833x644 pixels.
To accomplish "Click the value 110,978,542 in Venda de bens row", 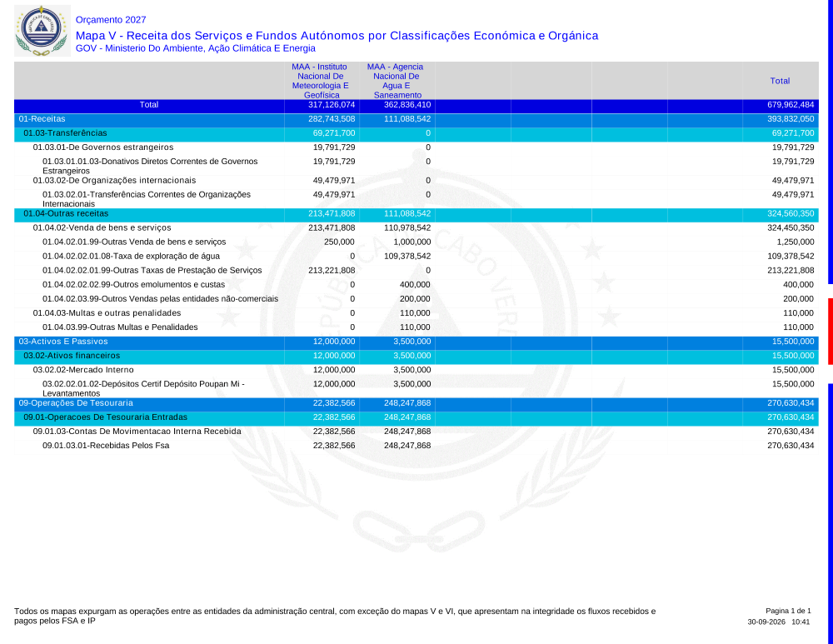I will point(407,228).
